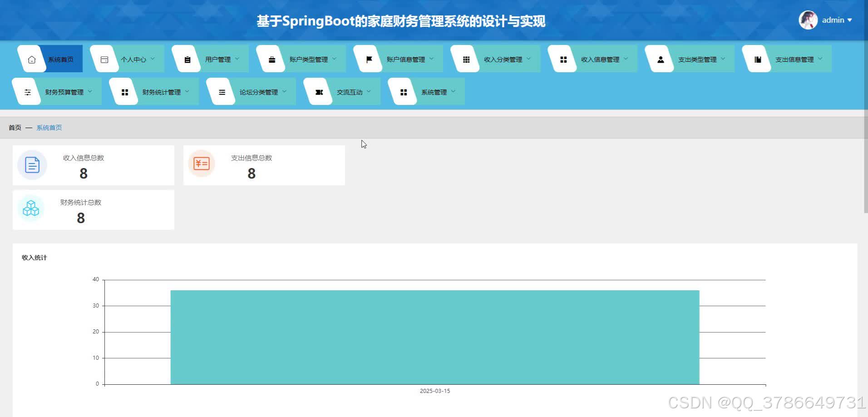This screenshot has width=868, height=417.
Task: Open the 财务统计管理 menu
Action: (162, 91)
